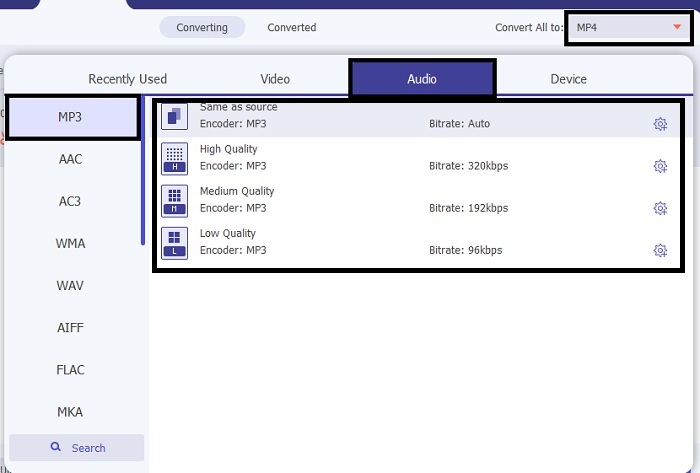Screen dimensions: 700x473
Task: Click the format list scrollbar
Action: [x=143, y=170]
